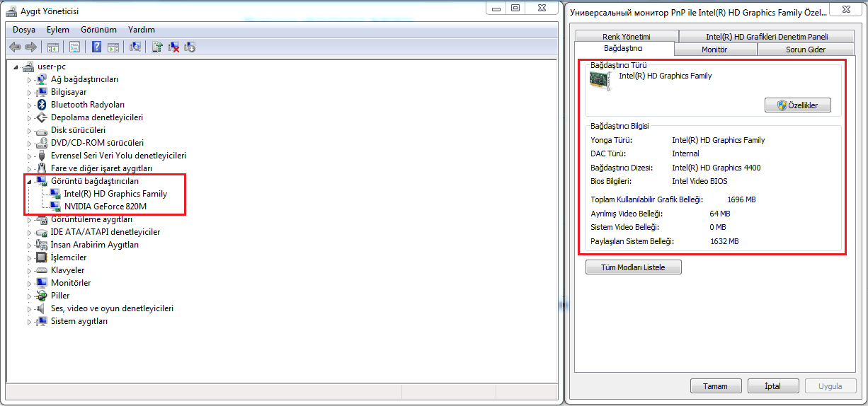
Task: Toggle the show/hide console tree toolbar icon
Action: (x=52, y=47)
